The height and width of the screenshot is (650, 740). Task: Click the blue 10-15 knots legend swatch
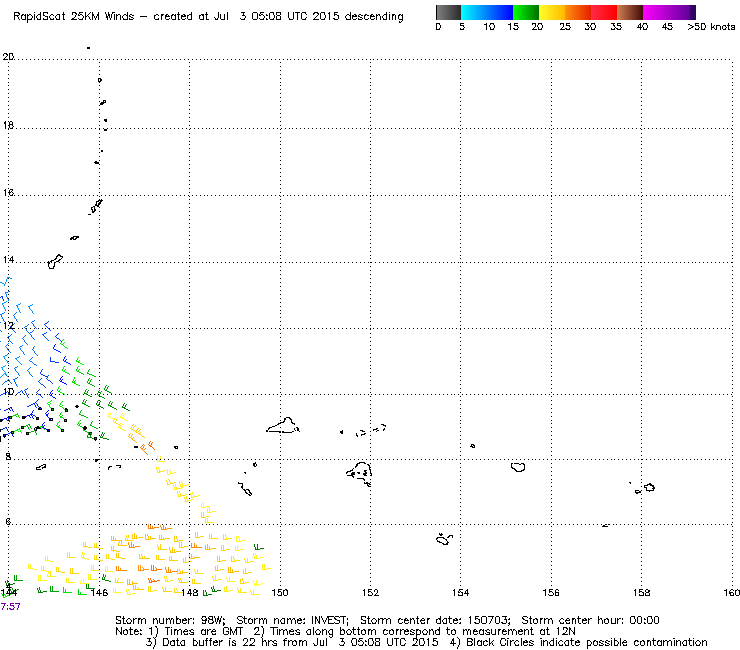tap(500, 12)
